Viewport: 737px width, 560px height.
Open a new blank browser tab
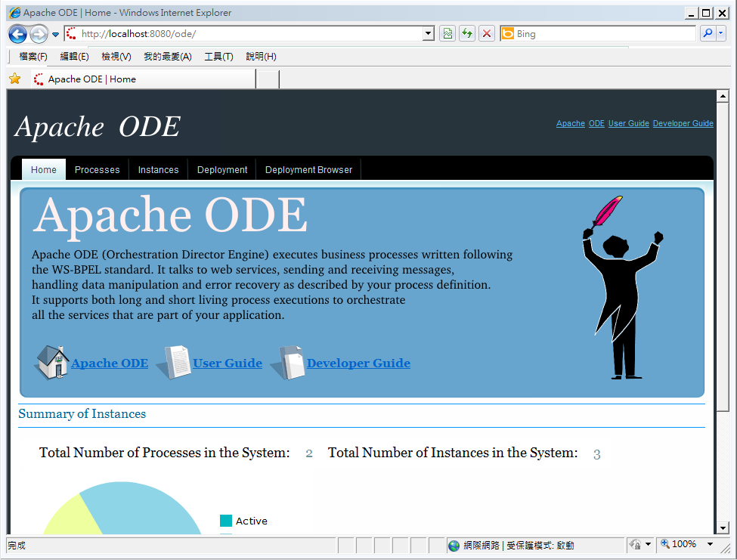pyautogui.click(x=268, y=79)
